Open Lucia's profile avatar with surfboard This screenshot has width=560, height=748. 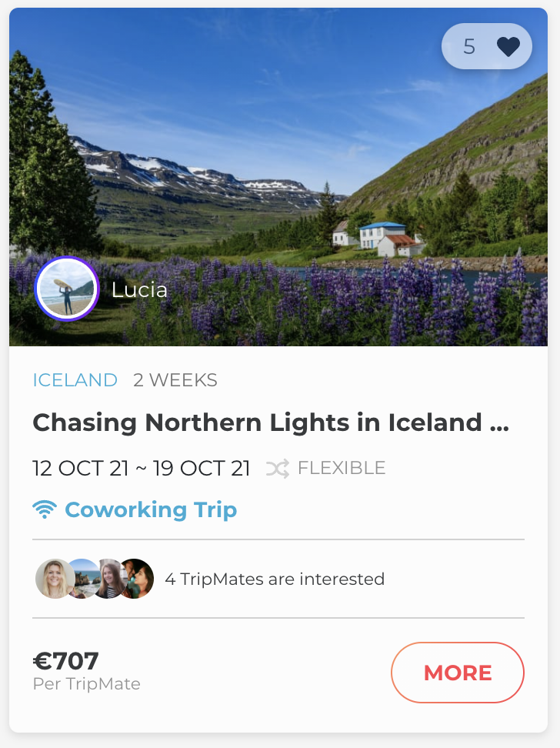(x=67, y=289)
